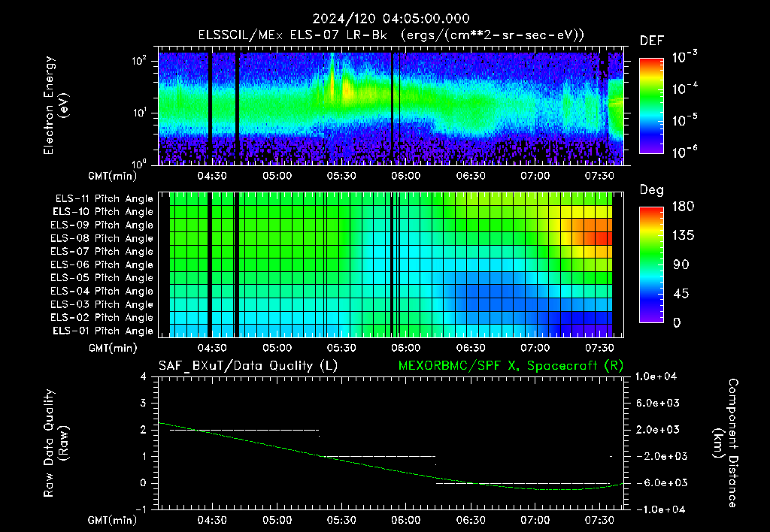
Task: Click the 180 value on Deg scale
Action: click(683, 207)
